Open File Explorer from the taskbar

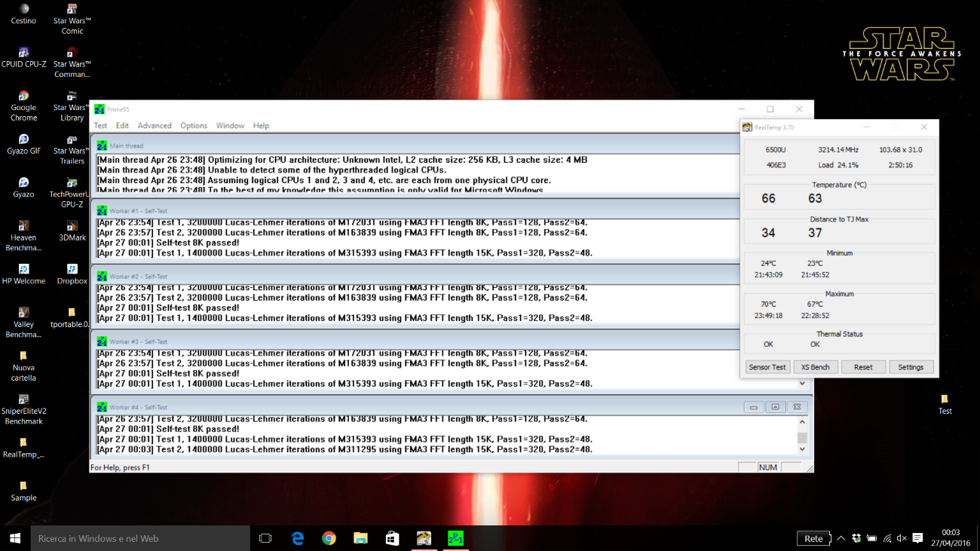click(x=360, y=538)
